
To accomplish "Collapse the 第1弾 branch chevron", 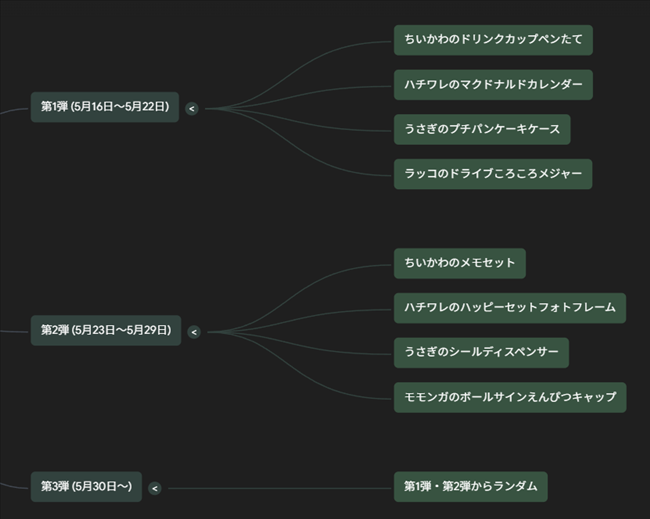I will [192, 109].
